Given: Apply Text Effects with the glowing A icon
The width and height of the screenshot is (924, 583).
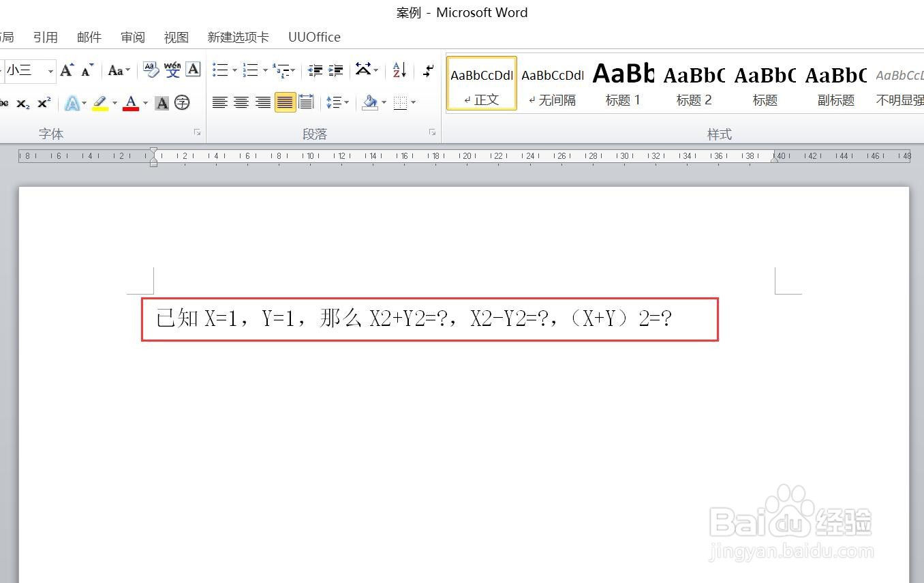Looking at the screenshot, I should 72,103.
